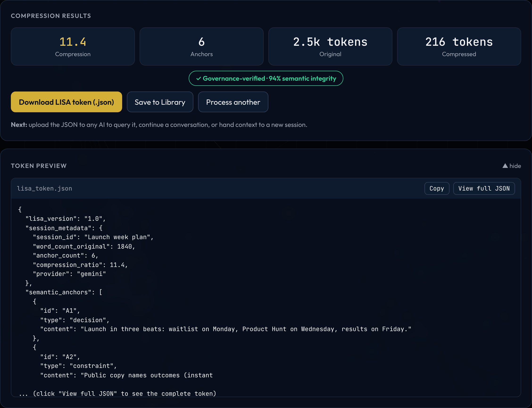This screenshot has width=532, height=408.
Task: Select Process another button
Action: click(233, 102)
